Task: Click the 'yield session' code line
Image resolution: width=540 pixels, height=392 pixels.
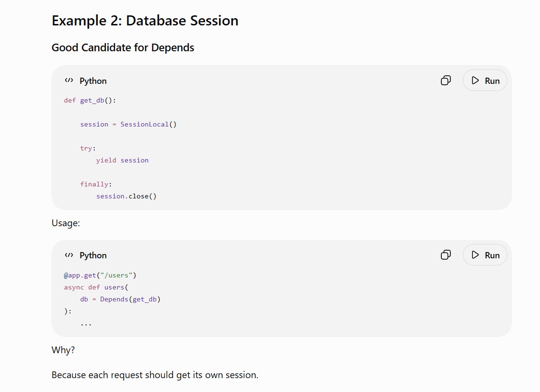Action: click(x=122, y=160)
